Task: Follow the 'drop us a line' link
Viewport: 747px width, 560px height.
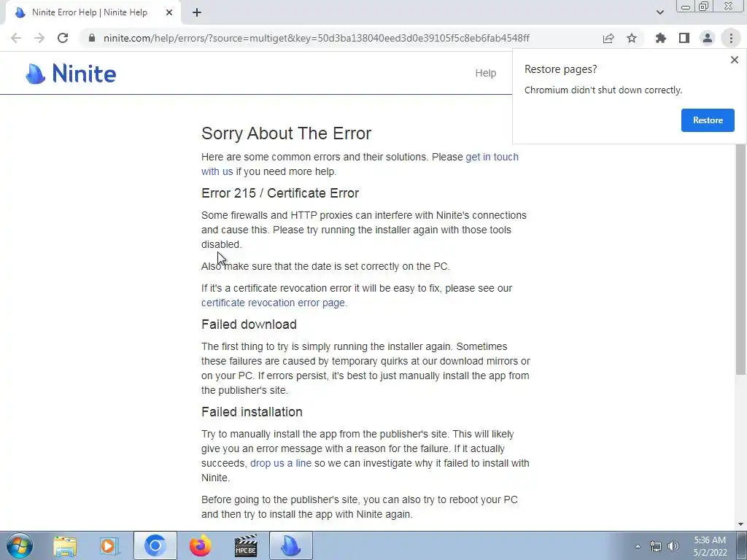Action: coord(281,463)
